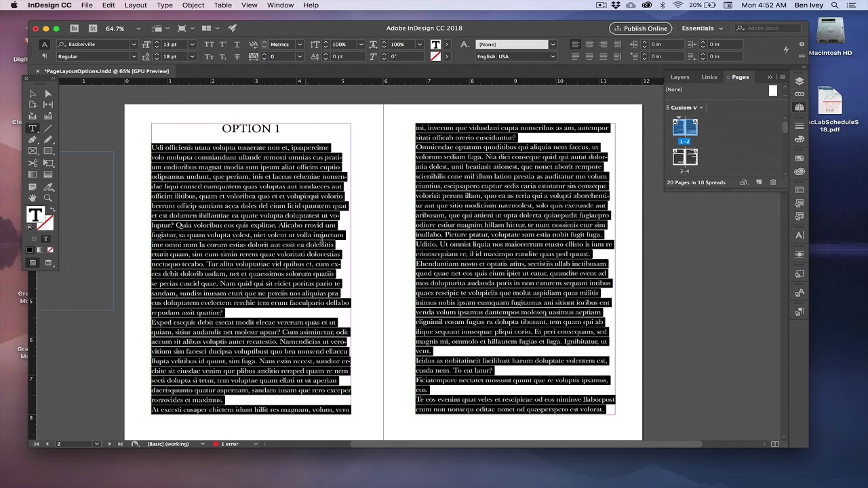Open the Regular font style dropdown
The width and height of the screenshot is (868, 488).
(x=134, y=56)
